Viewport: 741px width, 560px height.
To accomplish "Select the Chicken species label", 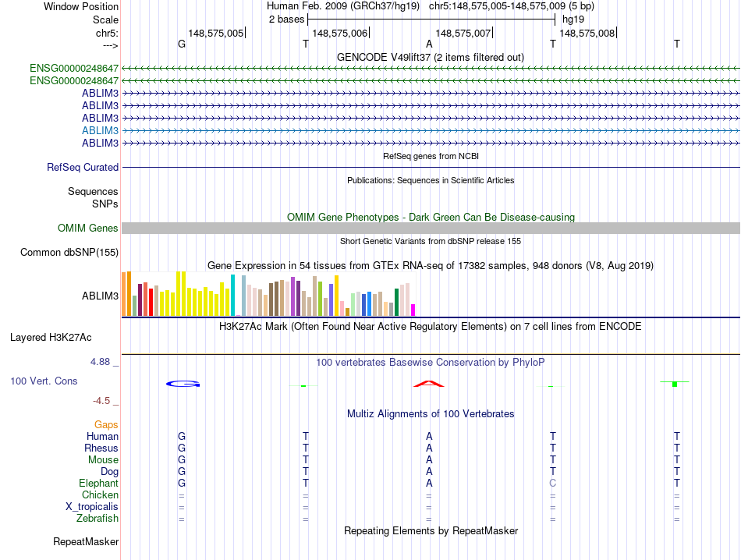I will (x=100, y=494).
